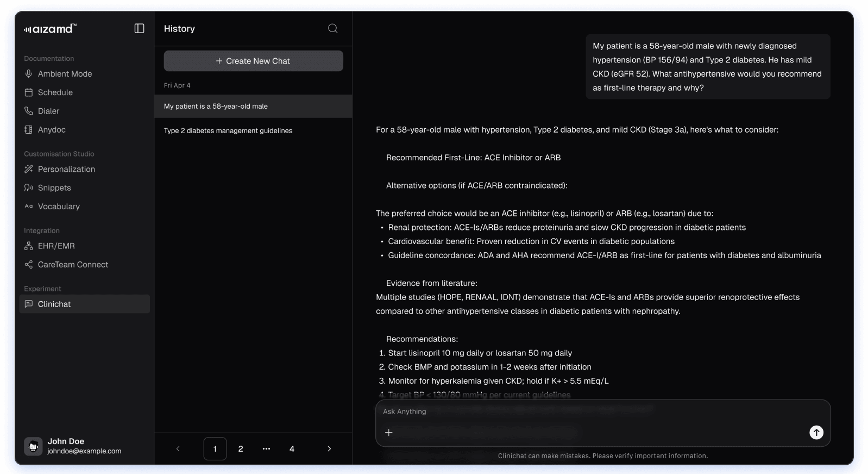Open the history search icon
This screenshot has height=474, width=868.
pyautogui.click(x=332, y=28)
